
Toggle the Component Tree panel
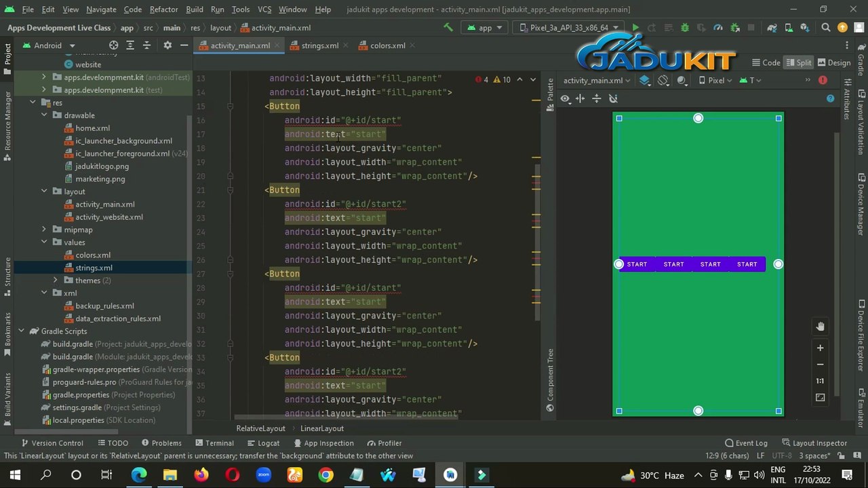551,379
